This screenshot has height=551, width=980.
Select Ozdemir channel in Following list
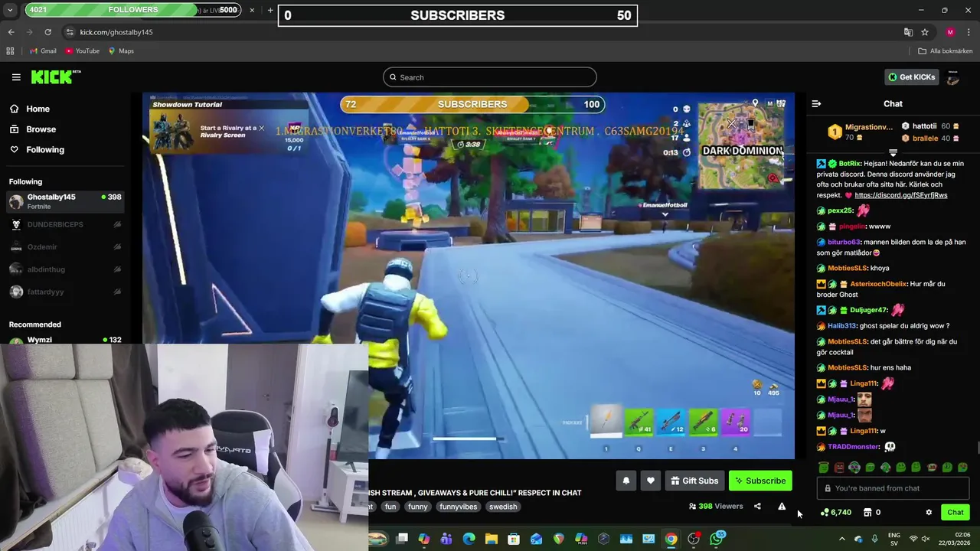65,246
